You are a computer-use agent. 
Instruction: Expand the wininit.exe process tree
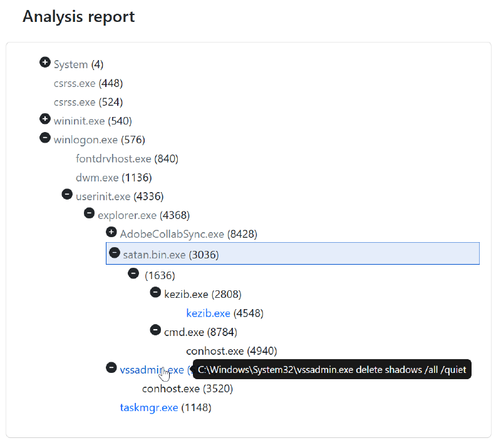click(x=44, y=118)
